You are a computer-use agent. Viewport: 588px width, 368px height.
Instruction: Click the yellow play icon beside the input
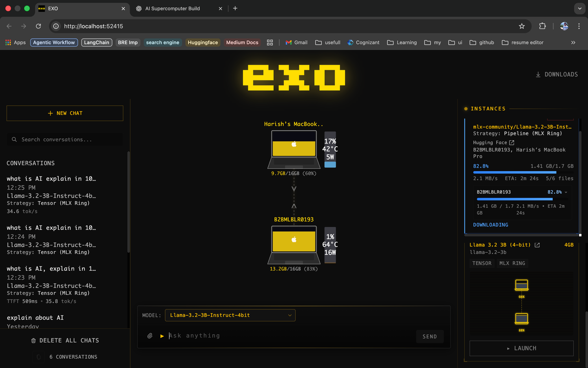[162, 336]
